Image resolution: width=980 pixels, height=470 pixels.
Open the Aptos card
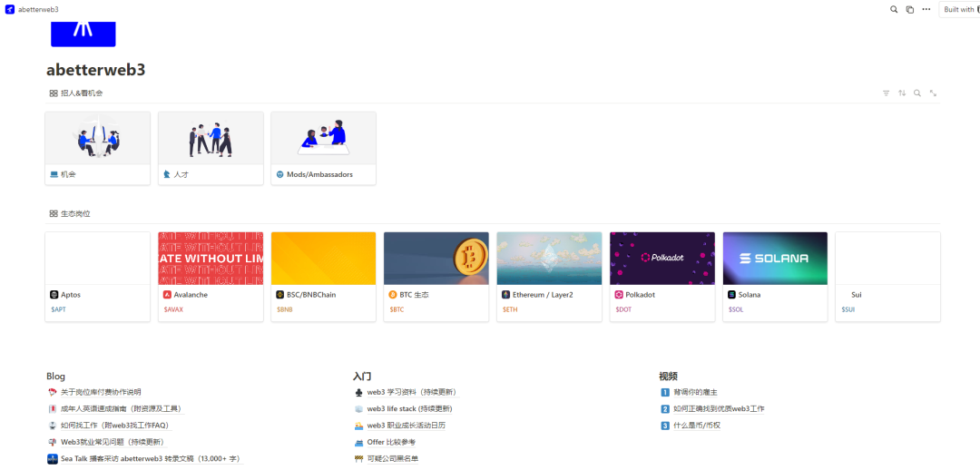tap(97, 277)
